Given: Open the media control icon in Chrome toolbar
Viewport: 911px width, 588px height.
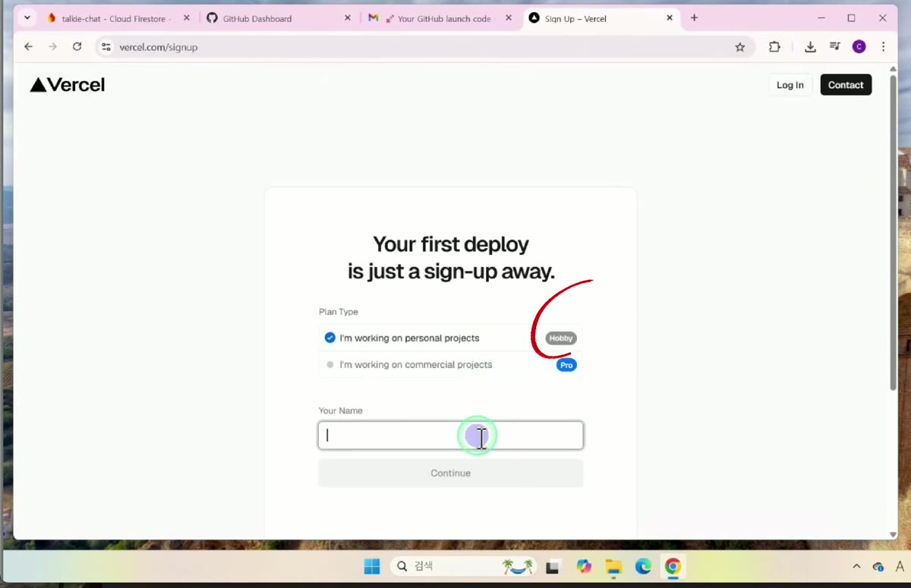Looking at the screenshot, I should coord(834,47).
